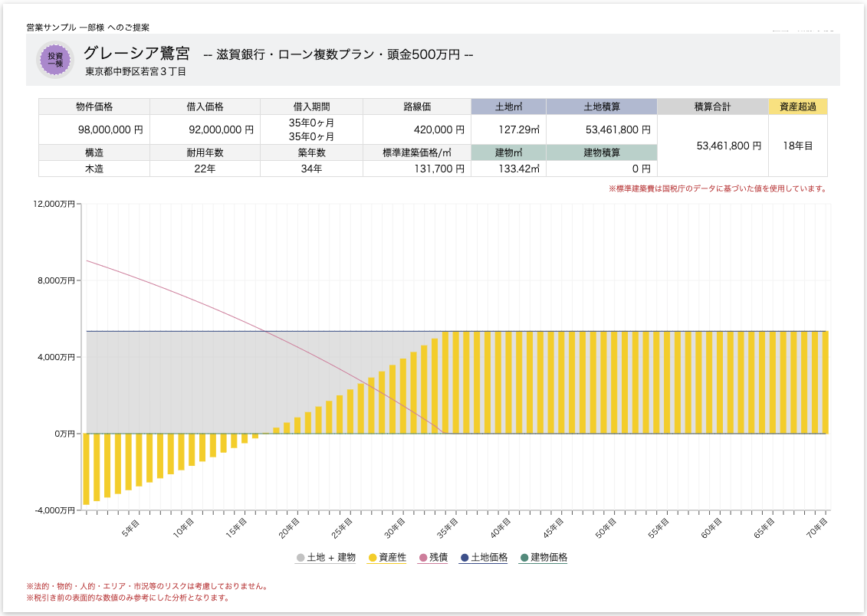Toggle the 資産性 legend series
The width and height of the screenshot is (867, 616).
tap(387, 558)
